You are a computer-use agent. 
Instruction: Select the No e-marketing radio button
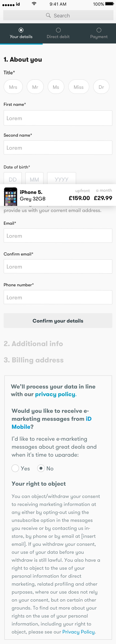click(x=41, y=468)
